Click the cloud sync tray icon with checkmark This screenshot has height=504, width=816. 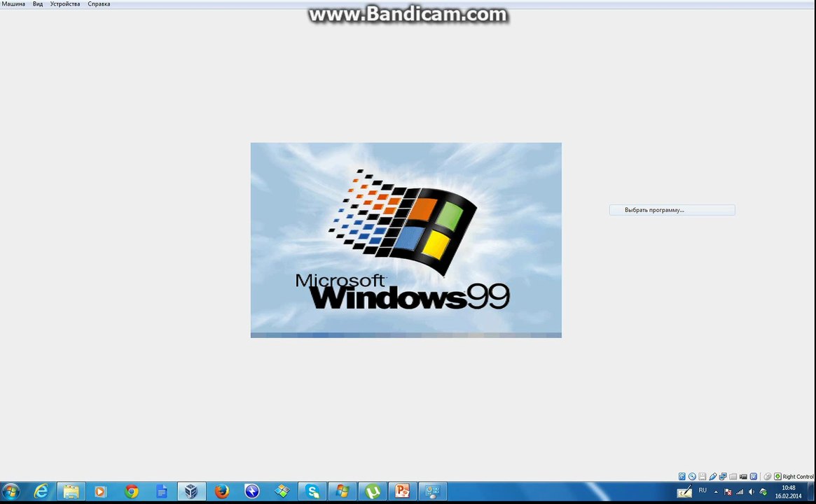763,492
